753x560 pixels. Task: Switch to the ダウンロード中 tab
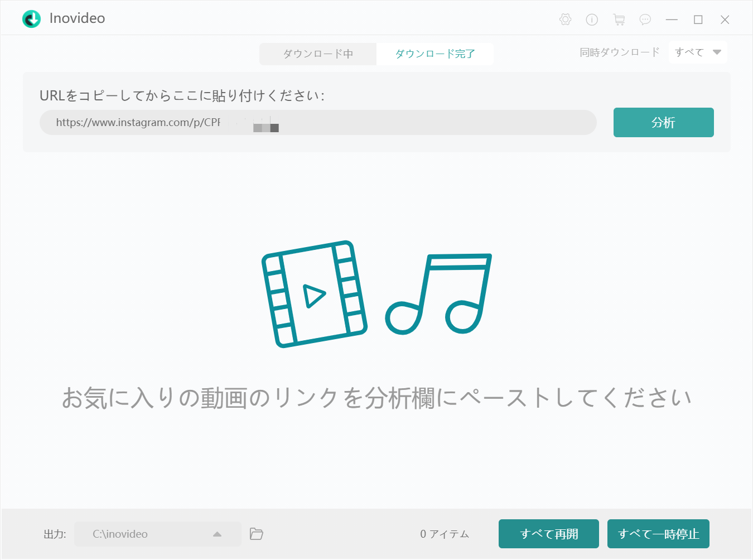pos(317,54)
